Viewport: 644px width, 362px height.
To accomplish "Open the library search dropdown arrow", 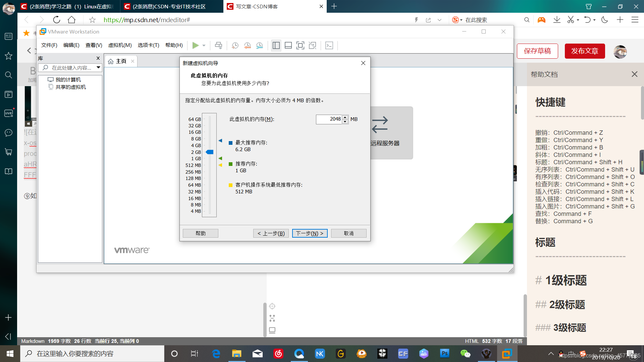I will click(99, 68).
